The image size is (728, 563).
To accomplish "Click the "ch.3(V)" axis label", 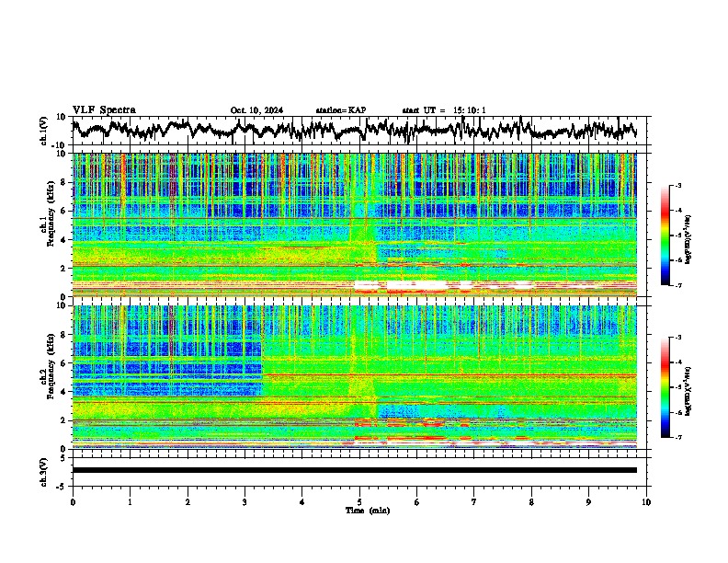I will (x=44, y=472).
